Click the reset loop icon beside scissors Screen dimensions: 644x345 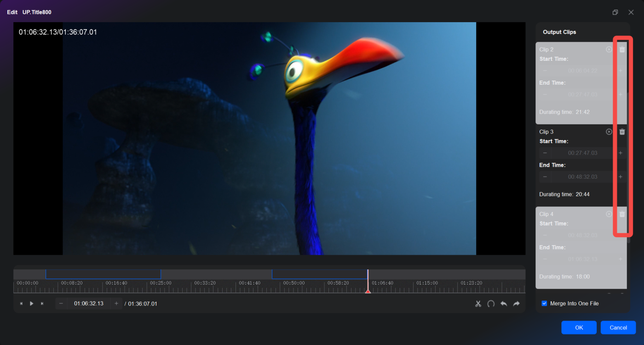491,304
